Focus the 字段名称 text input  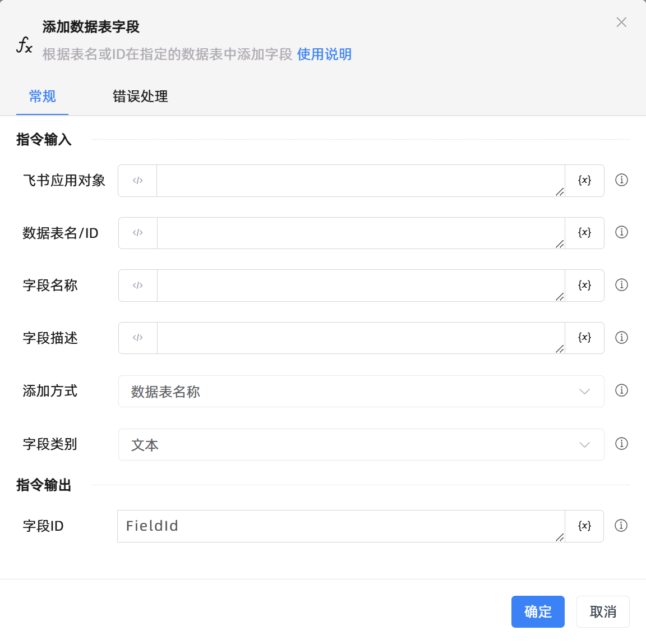point(361,285)
